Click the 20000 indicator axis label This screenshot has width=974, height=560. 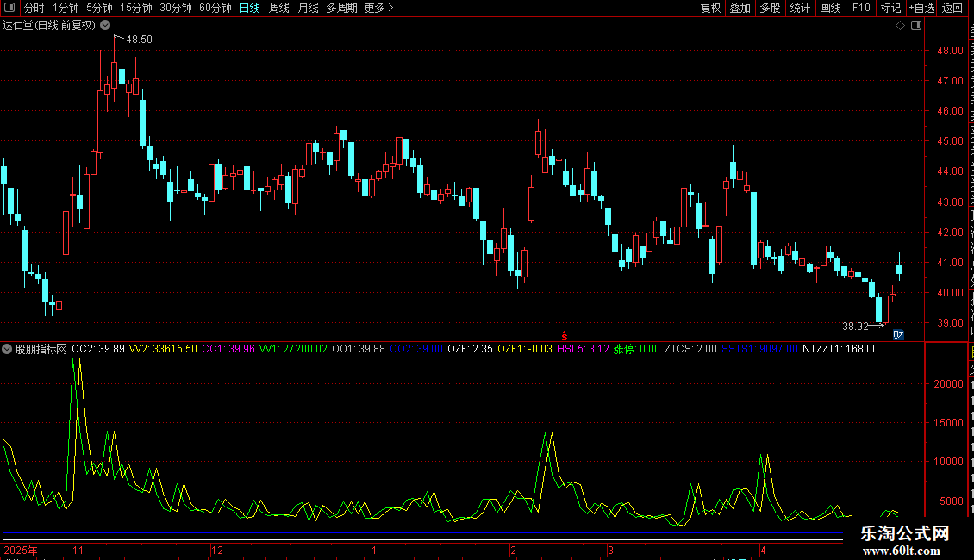[948, 384]
